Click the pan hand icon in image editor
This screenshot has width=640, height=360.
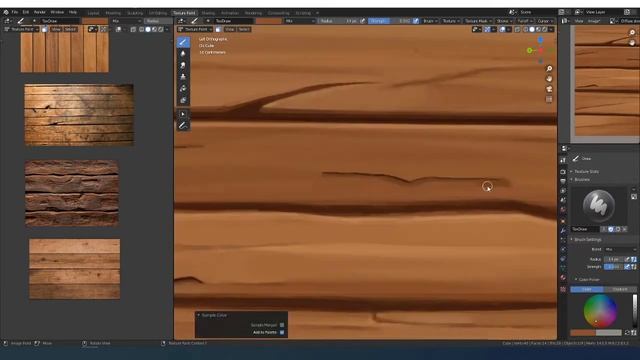click(x=632, y=42)
